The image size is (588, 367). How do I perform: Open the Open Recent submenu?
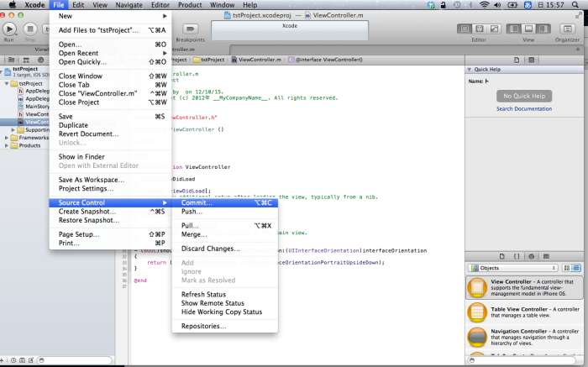[x=110, y=53]
